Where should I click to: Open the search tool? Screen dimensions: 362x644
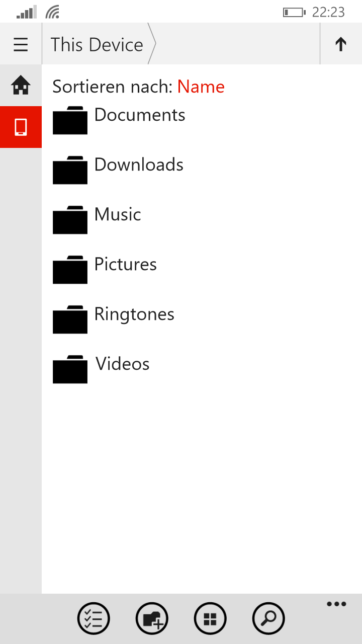pos(268,618)
